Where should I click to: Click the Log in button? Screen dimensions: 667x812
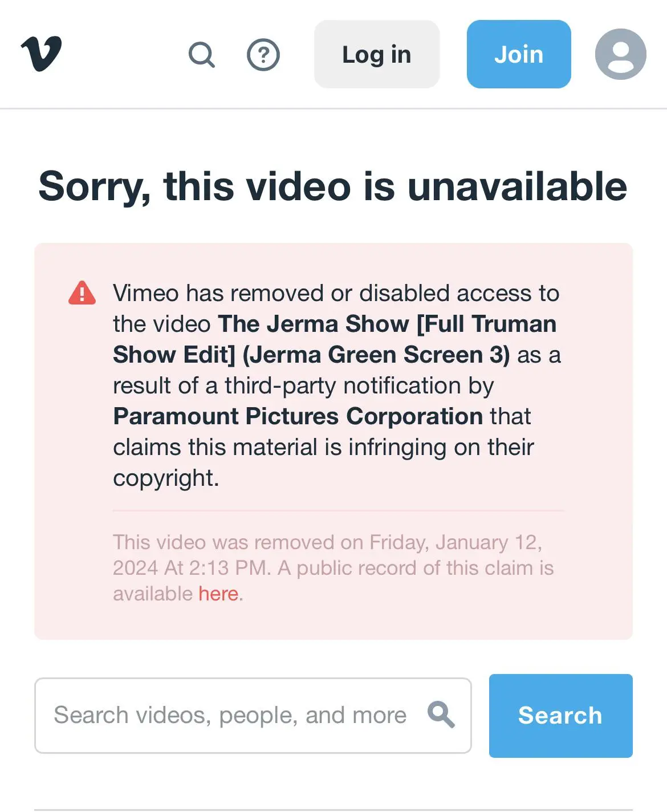pos(377,54)
